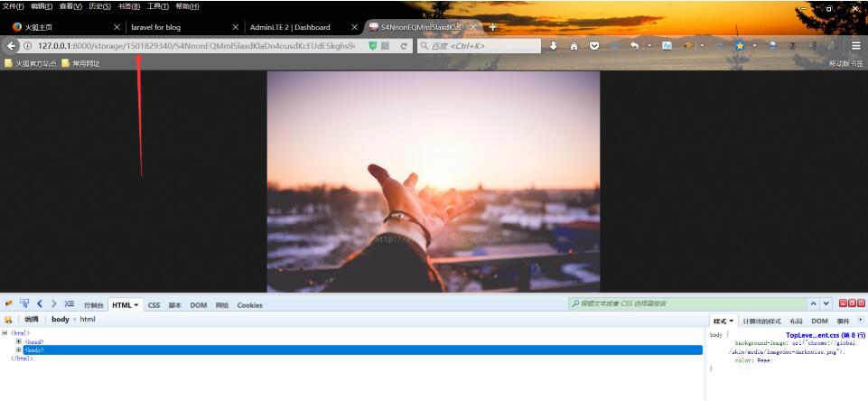This screenshot has height=401, width=868.
Task: Open the 历史 (History) menu in the menu bar
Action: (99, 6)
